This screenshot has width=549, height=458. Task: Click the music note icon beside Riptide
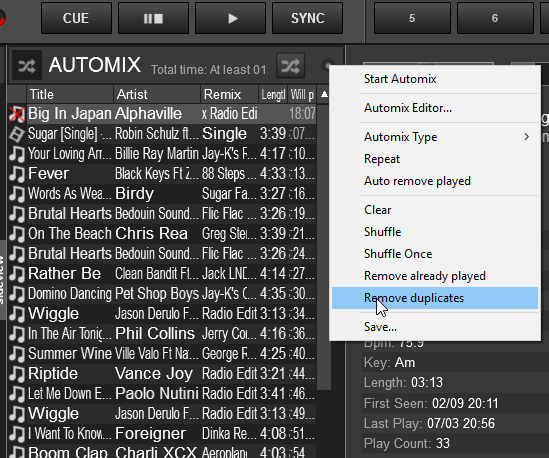(16, 374)
